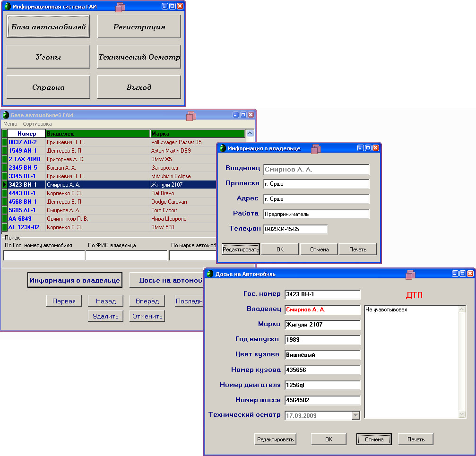This screenshot has height=456, width=476.
Task: Expand the Технический осмотр date dropdown
Action: tap(356, 415)
